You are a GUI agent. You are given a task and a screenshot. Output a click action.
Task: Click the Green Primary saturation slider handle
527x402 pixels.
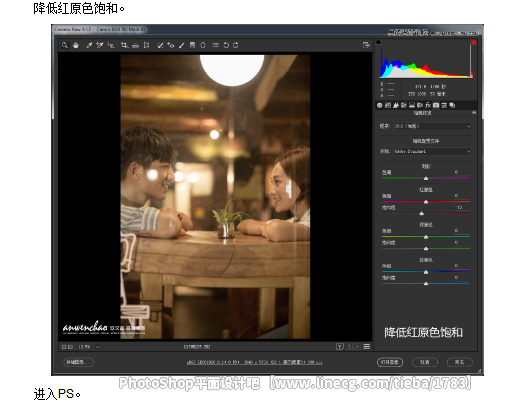pyautogui.click(x=426, y=249)
